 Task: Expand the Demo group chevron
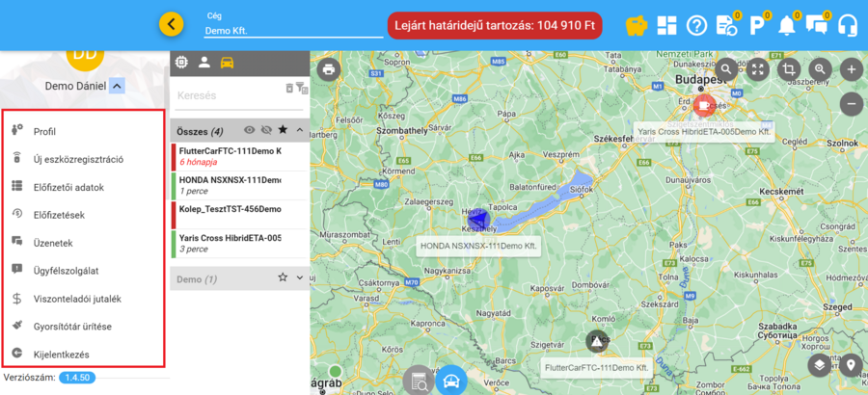point(299,277)
